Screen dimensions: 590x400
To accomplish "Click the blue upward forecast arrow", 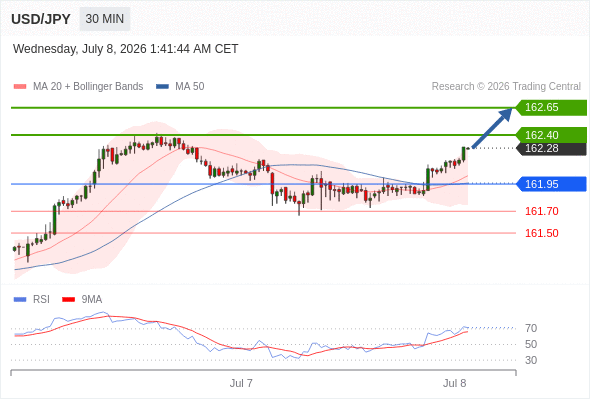I will [492, 128].
